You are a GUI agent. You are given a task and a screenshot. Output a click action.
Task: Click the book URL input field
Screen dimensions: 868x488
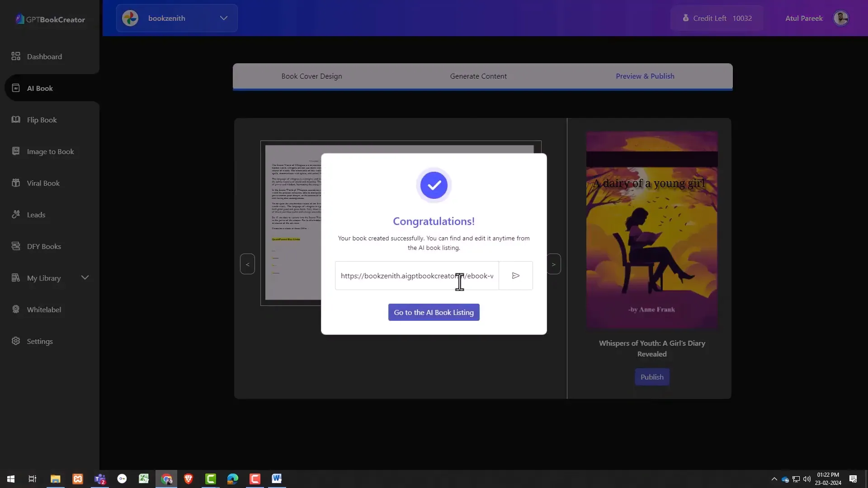coord(417,276)
